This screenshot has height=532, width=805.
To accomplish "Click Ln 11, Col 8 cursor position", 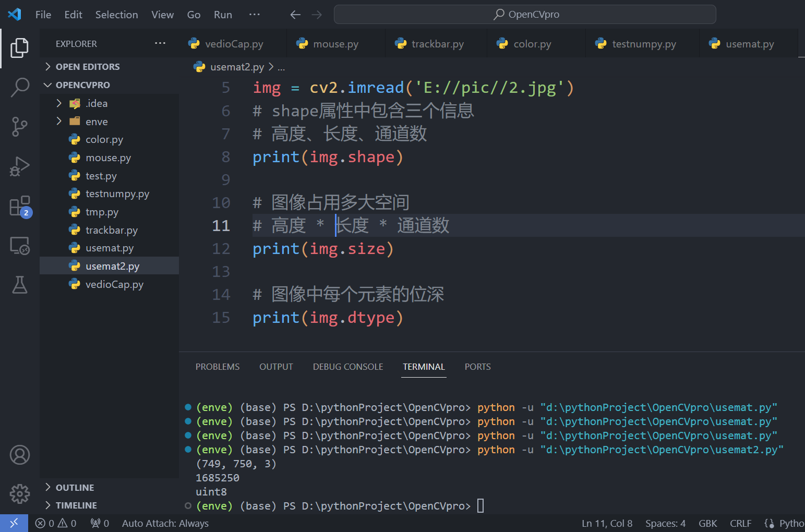I will 607,523.
